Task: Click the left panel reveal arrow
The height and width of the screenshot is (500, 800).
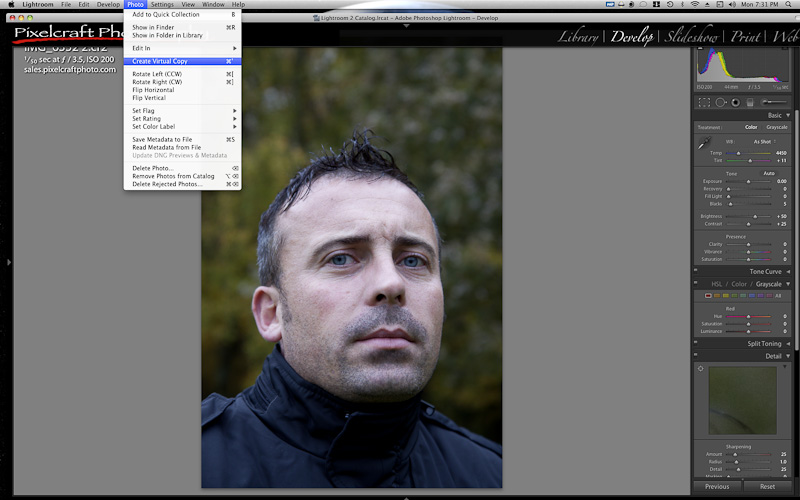Action: [9, 262]
